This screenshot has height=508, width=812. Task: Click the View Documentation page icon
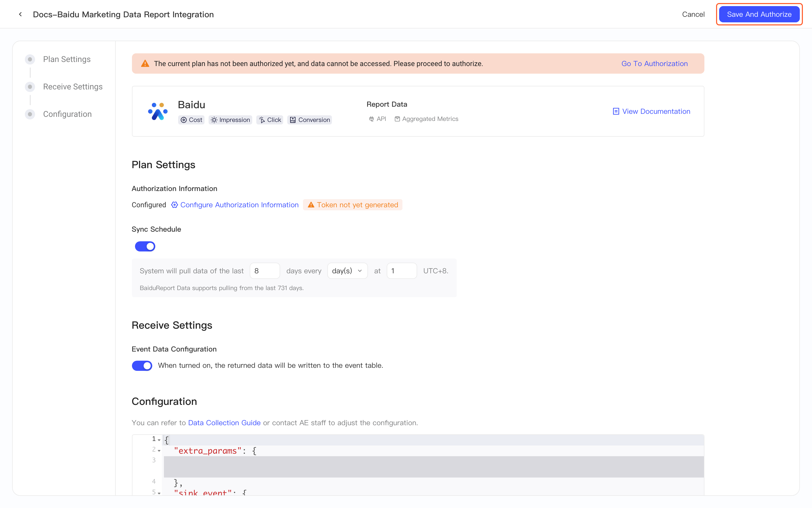click(x=616, y=112)
